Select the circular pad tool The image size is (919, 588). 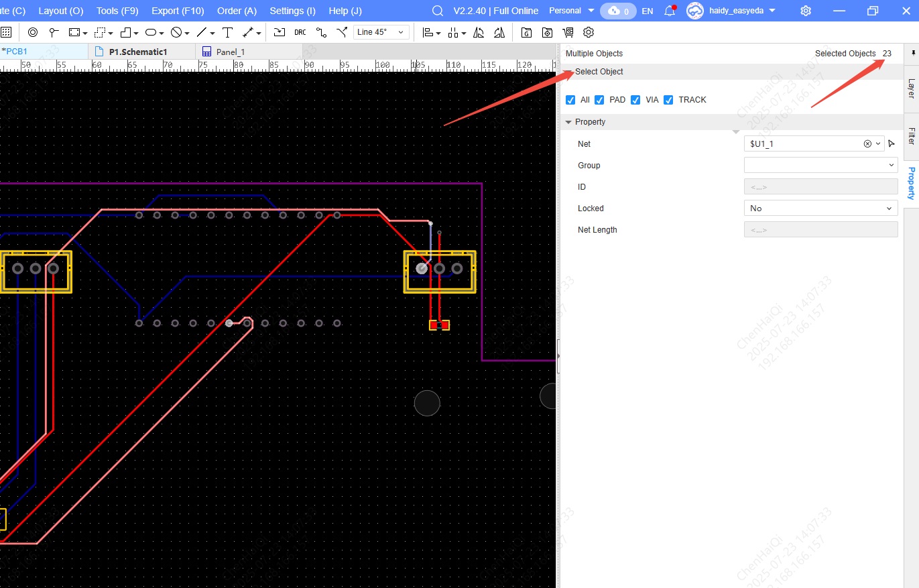click(x=33, y=32)
